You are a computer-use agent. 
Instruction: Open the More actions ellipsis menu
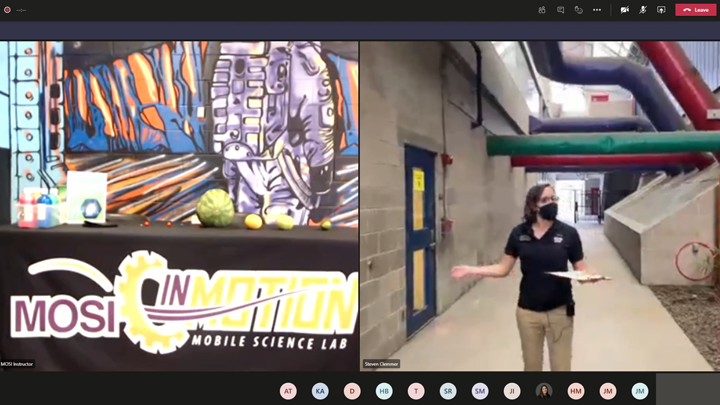(x=597, y=10)
